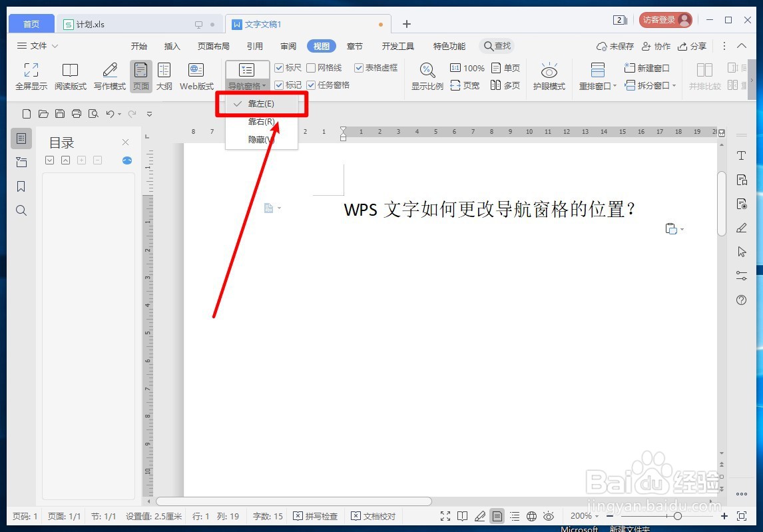Image resolution: width=763 pixels, height=532 pixels.
Task: Click the selection arrow icon in right sidebar
Action: 742,252
